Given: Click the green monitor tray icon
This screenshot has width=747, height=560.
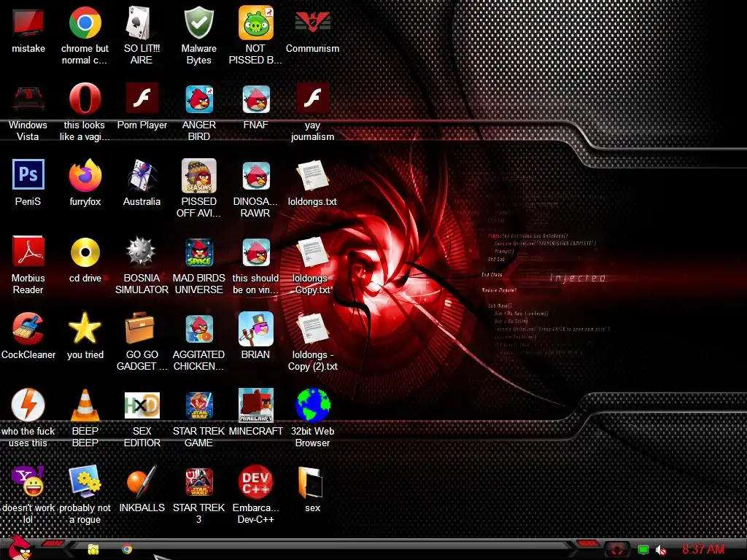Looking at the screenshot, I should 643,550.
